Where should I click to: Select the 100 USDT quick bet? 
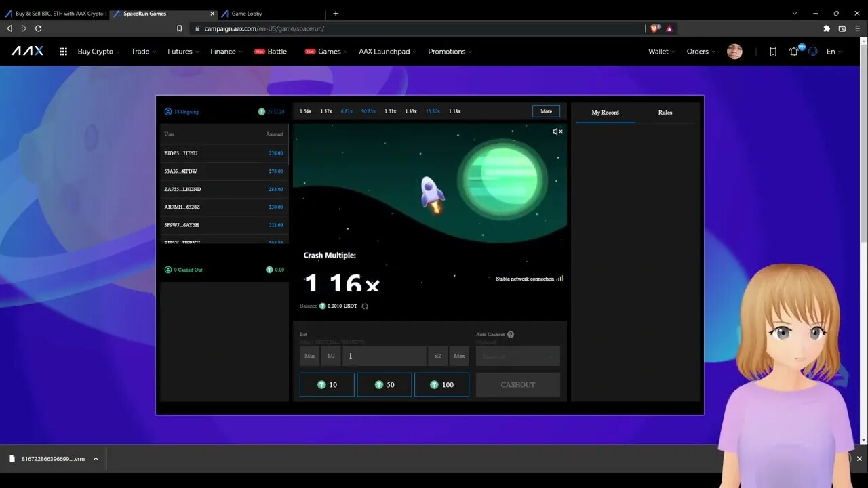tap(441, 384)
